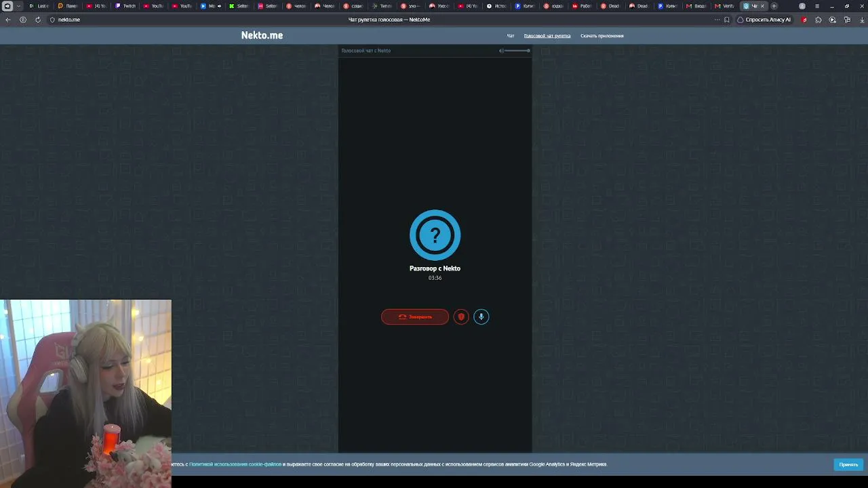
Task: Click the webcam overlay of the streamer
Action: tap(85, 393)
